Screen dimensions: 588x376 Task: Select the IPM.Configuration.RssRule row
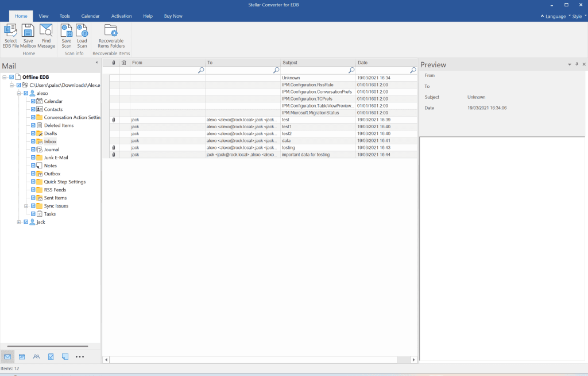(x=263, y=85)
